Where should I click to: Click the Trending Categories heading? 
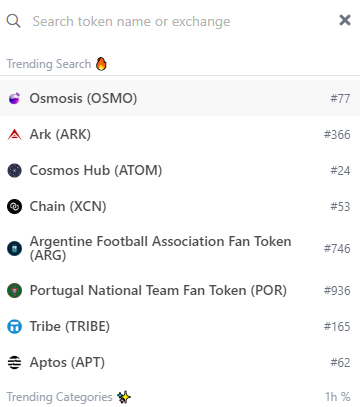point(59,397)
